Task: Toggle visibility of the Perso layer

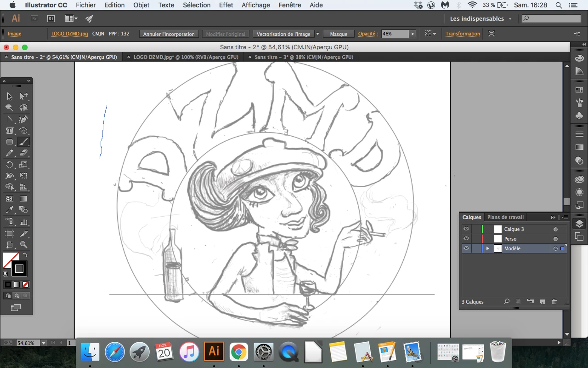Action: (x=466, y=239)
